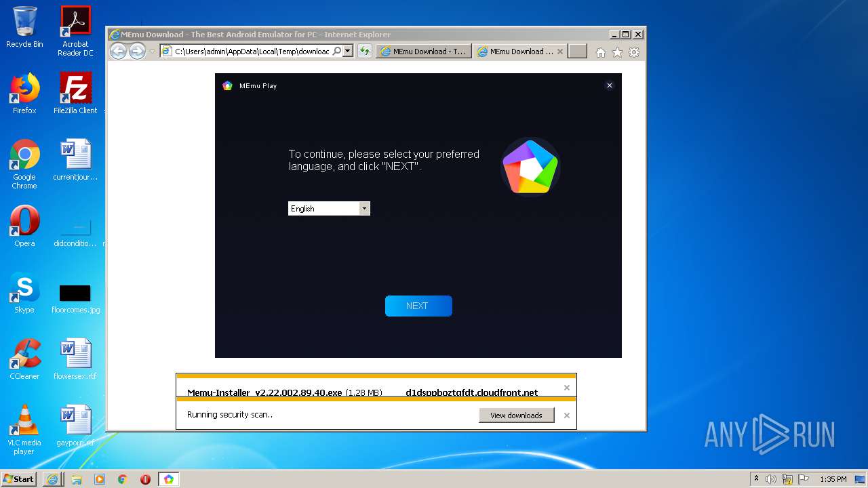Screen dimensions: 868x488
Task: Click the network tray icon
Action: (x=787, y=479)
